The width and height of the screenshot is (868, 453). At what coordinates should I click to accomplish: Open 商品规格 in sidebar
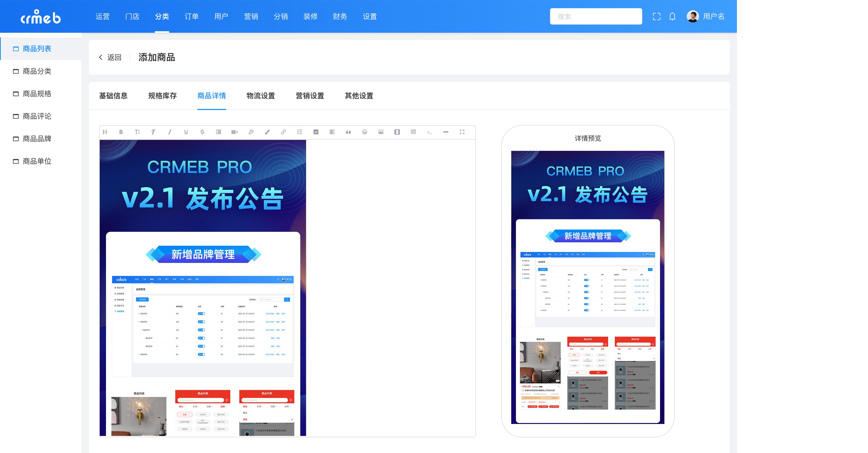coord(41,94)
